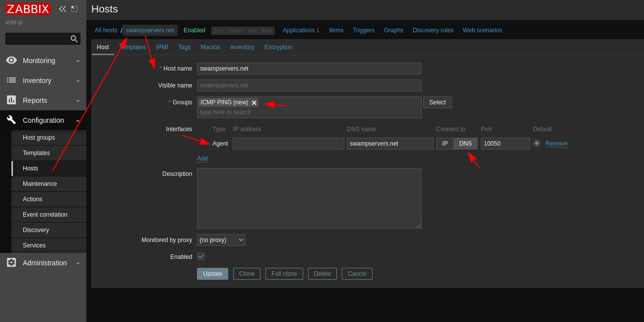Click the Inventory list icon
Viewport: 644px width, 322px height.
(11, 80)
